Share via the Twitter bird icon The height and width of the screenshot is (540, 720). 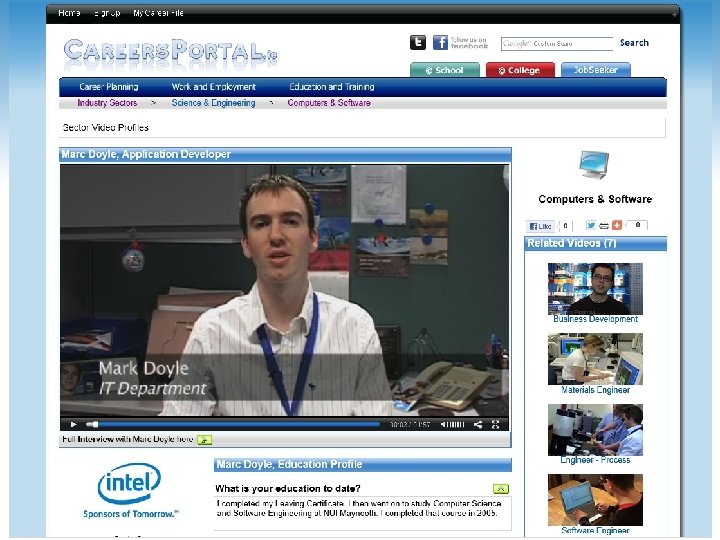tap(591, 225)
